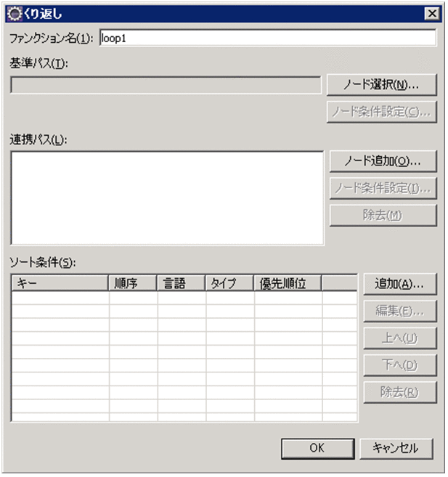Click ノード条件設定(C)... button
The image size is (448, 477).
pos(382,112)
